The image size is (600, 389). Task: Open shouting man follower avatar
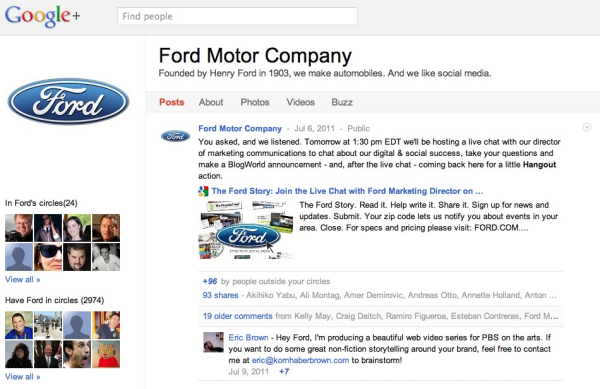click(x=77, y=354)
